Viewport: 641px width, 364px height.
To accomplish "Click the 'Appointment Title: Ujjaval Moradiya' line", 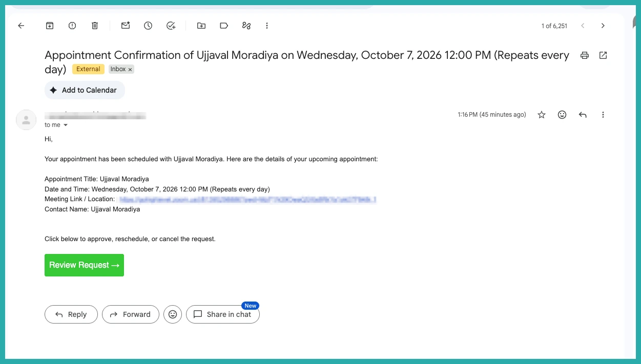I will coord(97,179).
